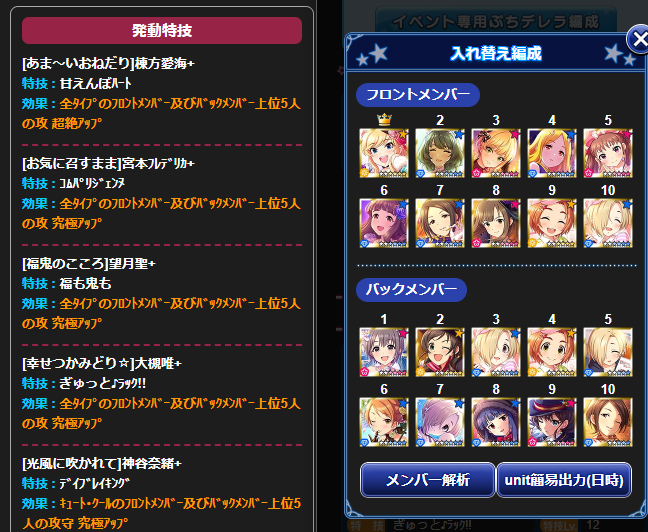648x532 pixels.
Task: Select front member slot 4 blonde idol
Action: [552, 153]
